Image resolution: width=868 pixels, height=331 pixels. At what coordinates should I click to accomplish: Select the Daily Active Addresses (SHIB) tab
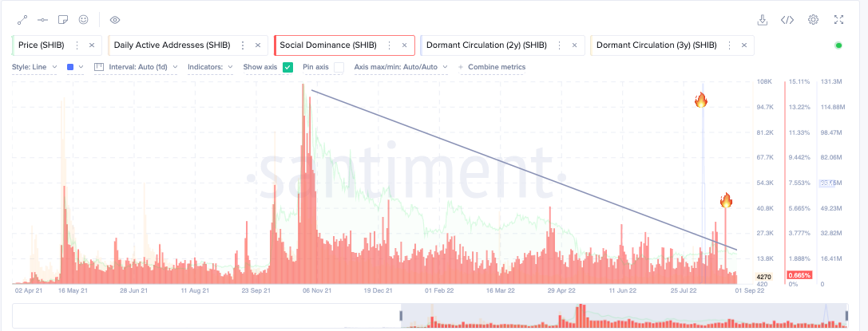tap(188, 45)
